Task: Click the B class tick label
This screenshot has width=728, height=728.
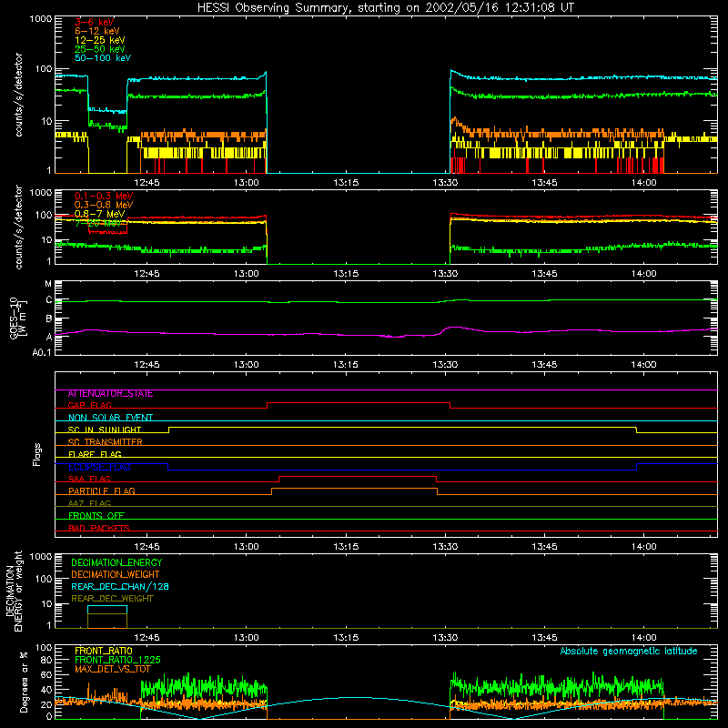Action: pyautogui.click(x=49, y=318)
